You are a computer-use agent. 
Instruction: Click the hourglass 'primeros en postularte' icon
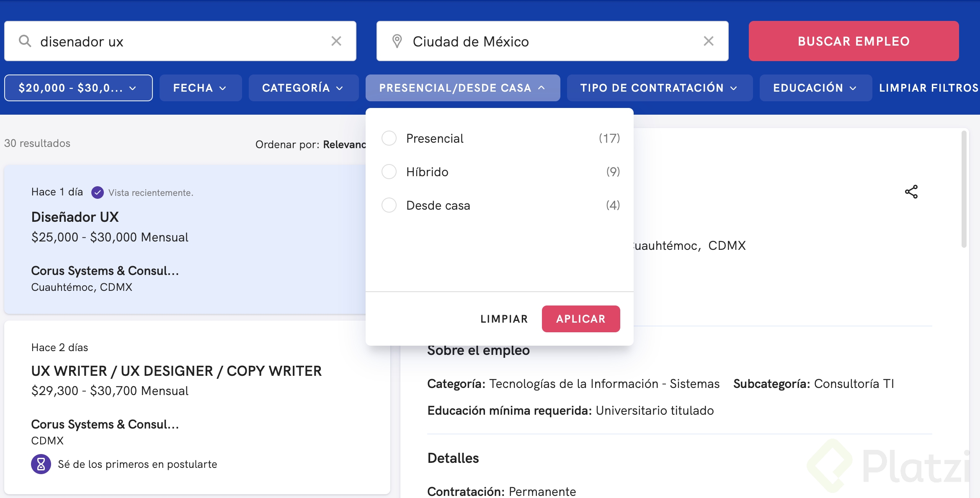click(41, 464)
